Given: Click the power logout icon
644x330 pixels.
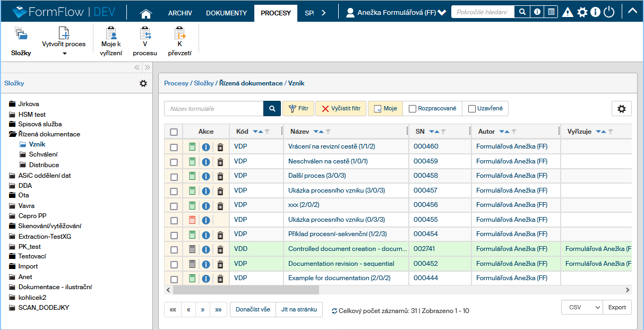Looking at the screenshot, I should tap(609, 12).
